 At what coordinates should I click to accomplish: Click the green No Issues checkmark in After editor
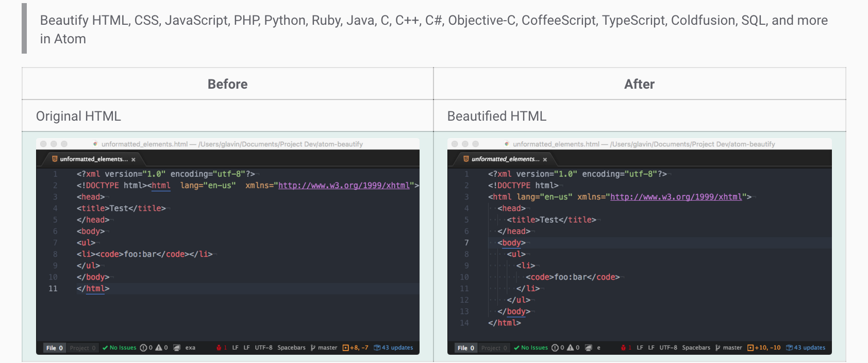click(x=516, y=348)
